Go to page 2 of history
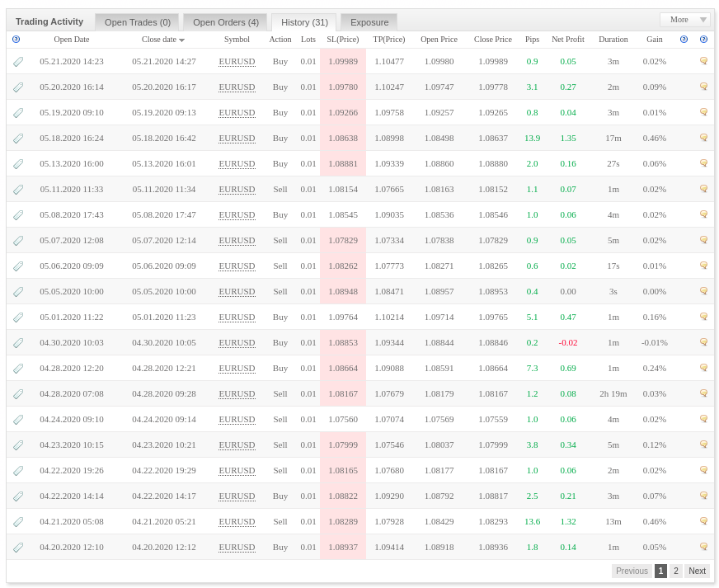Screen dimensions: 719x588 point(675,571)
